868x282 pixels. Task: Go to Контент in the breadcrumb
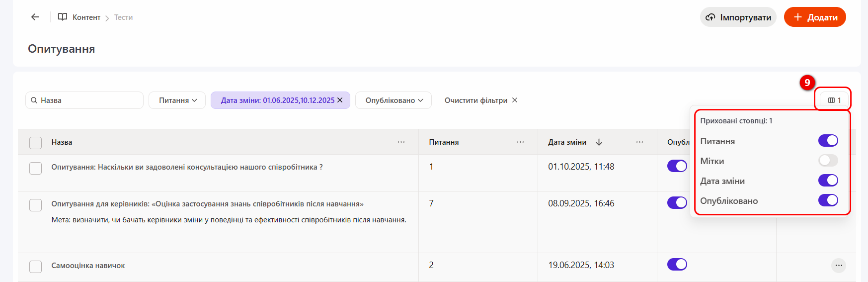[86, 17]
